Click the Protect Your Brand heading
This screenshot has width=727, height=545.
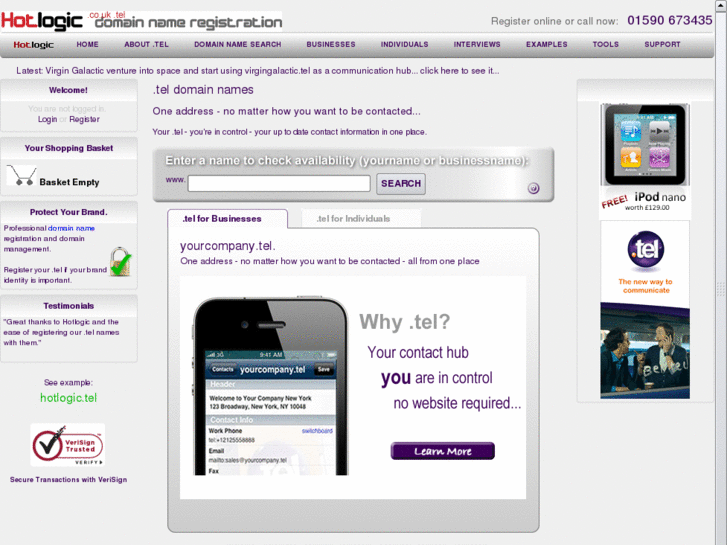[69, 212]
